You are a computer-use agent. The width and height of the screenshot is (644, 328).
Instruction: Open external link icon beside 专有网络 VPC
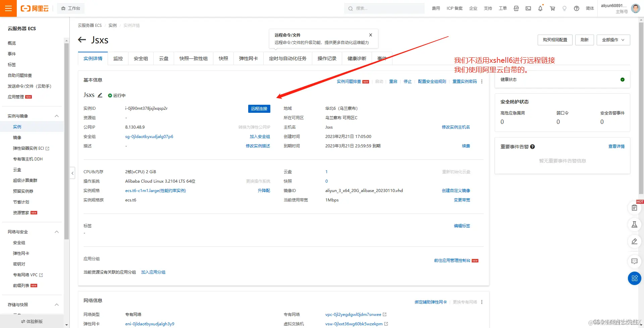(41, 275)
